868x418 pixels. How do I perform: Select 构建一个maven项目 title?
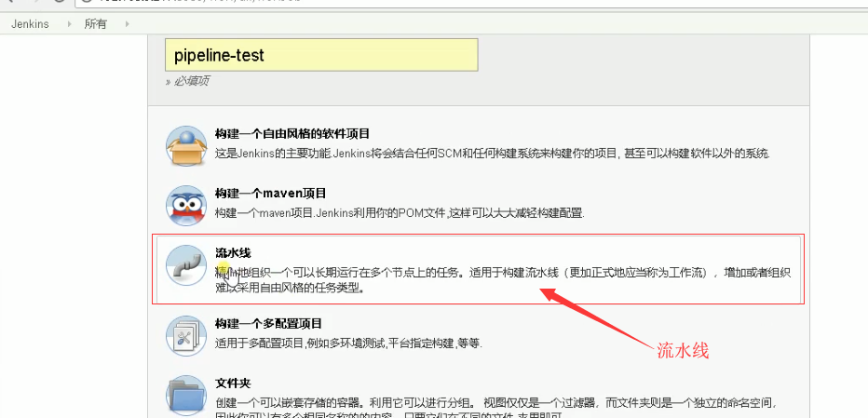coord(270,194)
